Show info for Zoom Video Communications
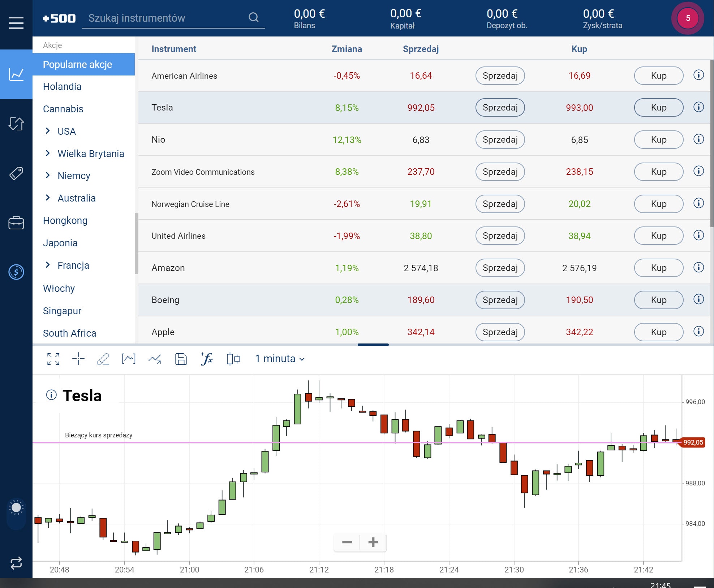Image resolution: width=714 pixels, height=588 pixels. click(x=699, y=171)
